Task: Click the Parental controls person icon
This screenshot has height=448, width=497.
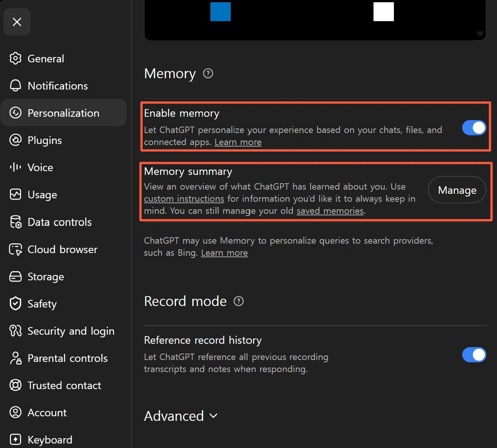Action: (15, 358)
